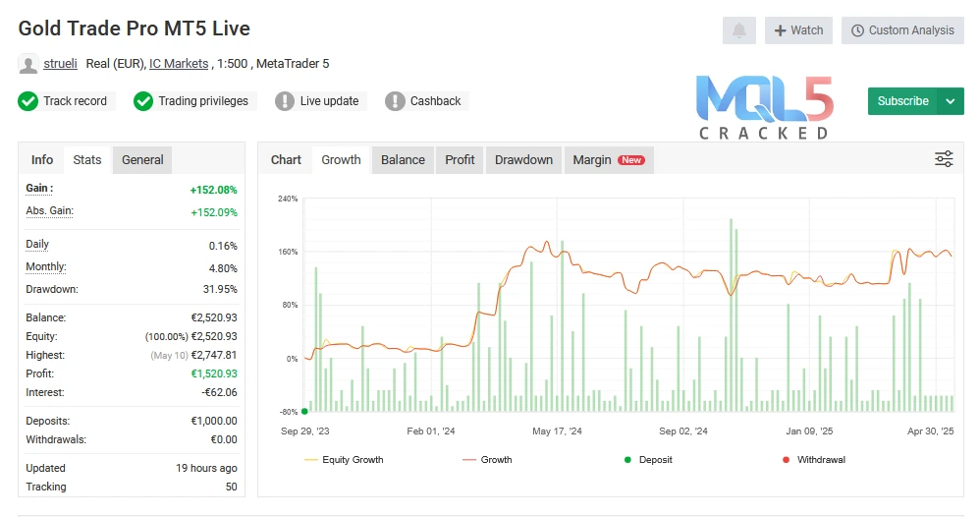The image size is (980, 517).
Task: Switch to the Drawdown chart tab
Action: point(523,159)
